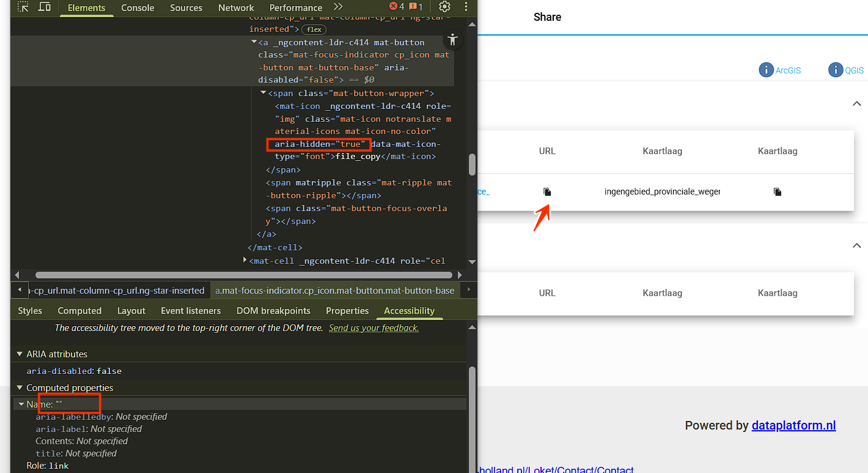Open the dataplatform.nl link
The width and height of the screenshot is (868, 473).
point(793,426)
